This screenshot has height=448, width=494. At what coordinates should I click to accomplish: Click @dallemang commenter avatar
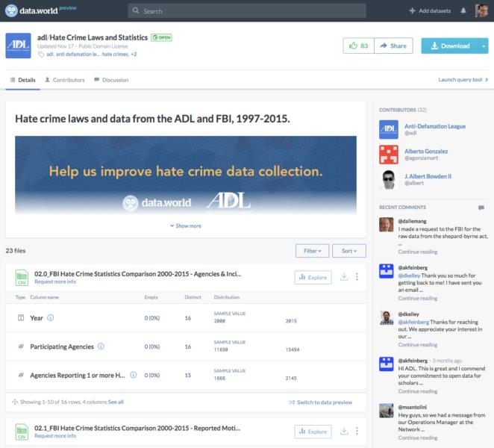tap(387, 225)
